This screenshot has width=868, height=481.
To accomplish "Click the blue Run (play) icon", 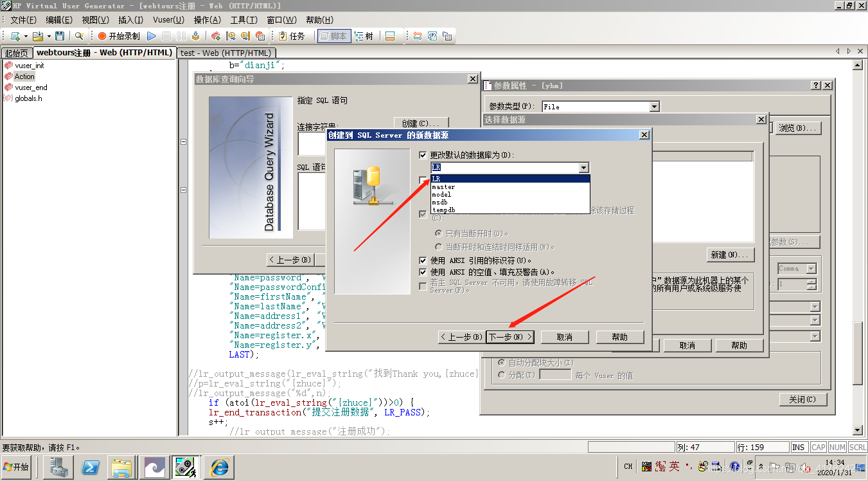I will (152, 36).
